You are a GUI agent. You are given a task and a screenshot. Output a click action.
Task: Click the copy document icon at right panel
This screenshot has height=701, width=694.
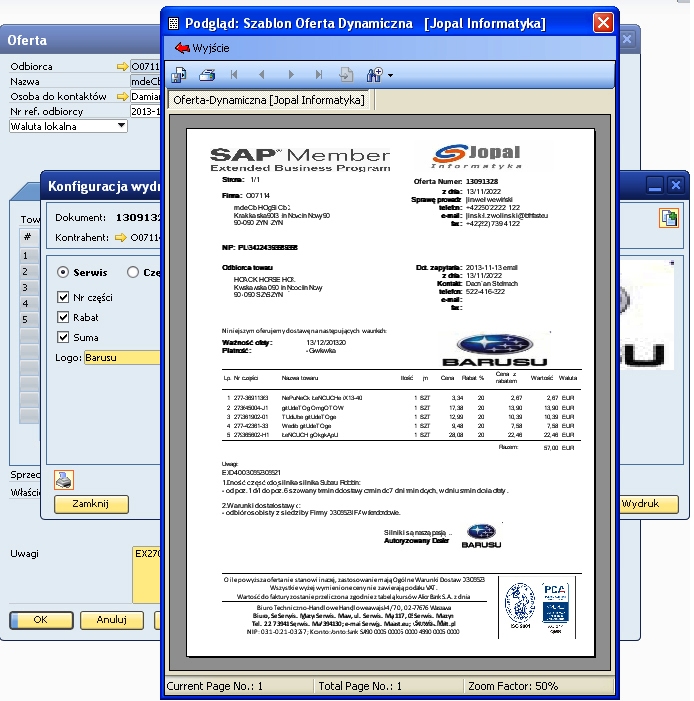[669, 218]
